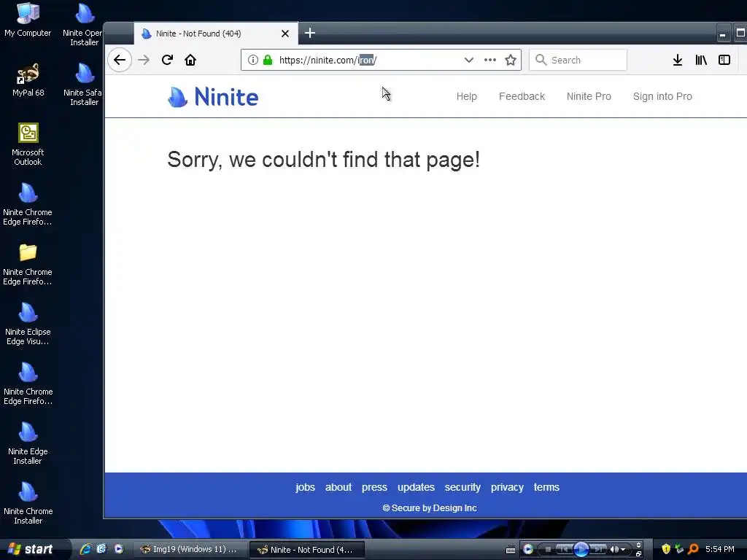Go back using the browser back arrow
The image size is (747, 560).
120,60
